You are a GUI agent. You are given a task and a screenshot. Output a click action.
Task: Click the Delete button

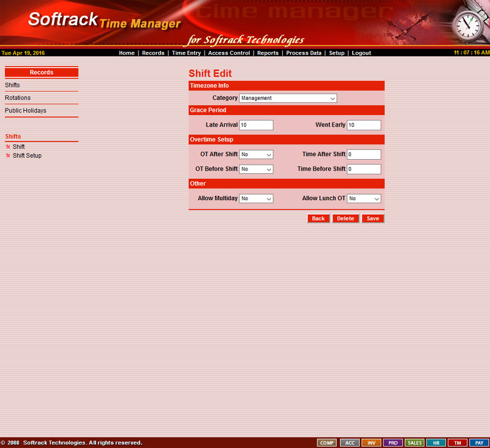point(345,218)
